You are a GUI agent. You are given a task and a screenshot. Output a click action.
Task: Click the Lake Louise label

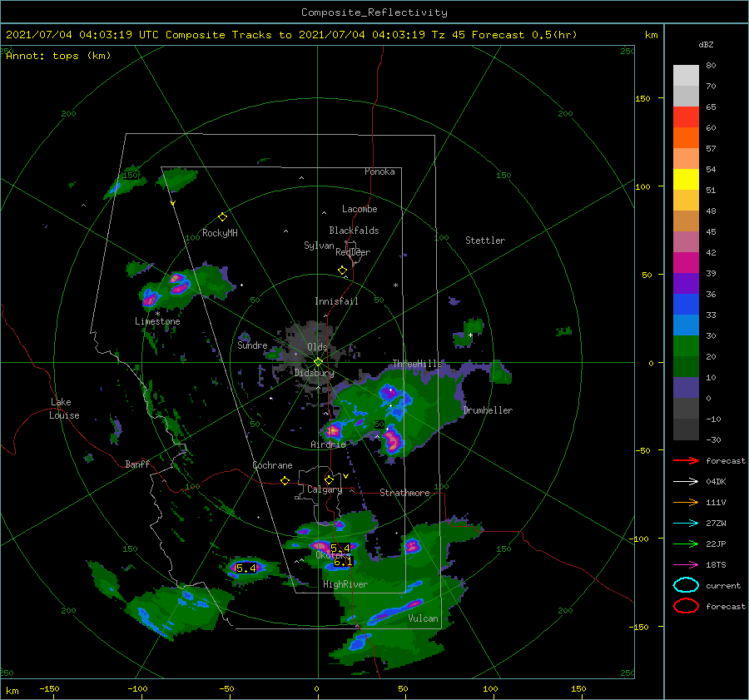[x=64, y=409]
